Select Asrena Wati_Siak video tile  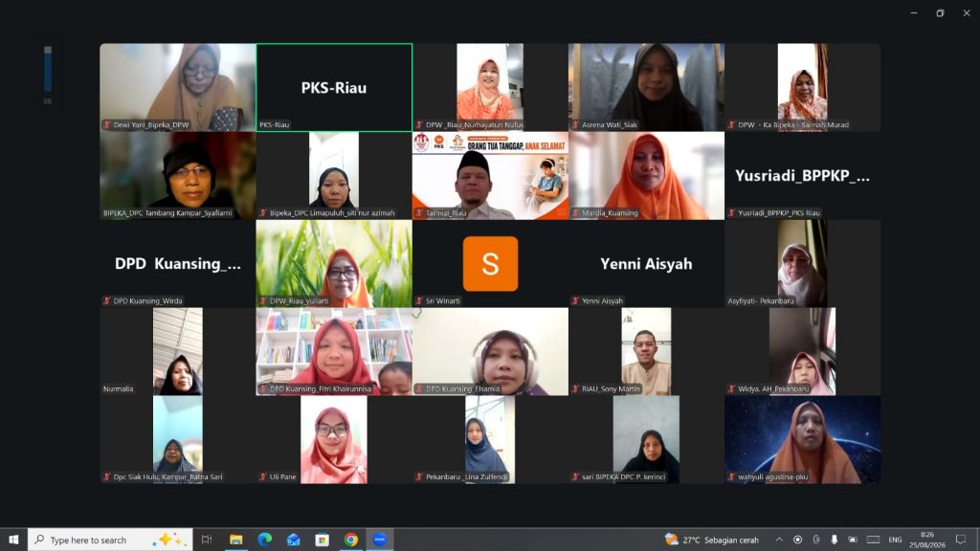646,87
